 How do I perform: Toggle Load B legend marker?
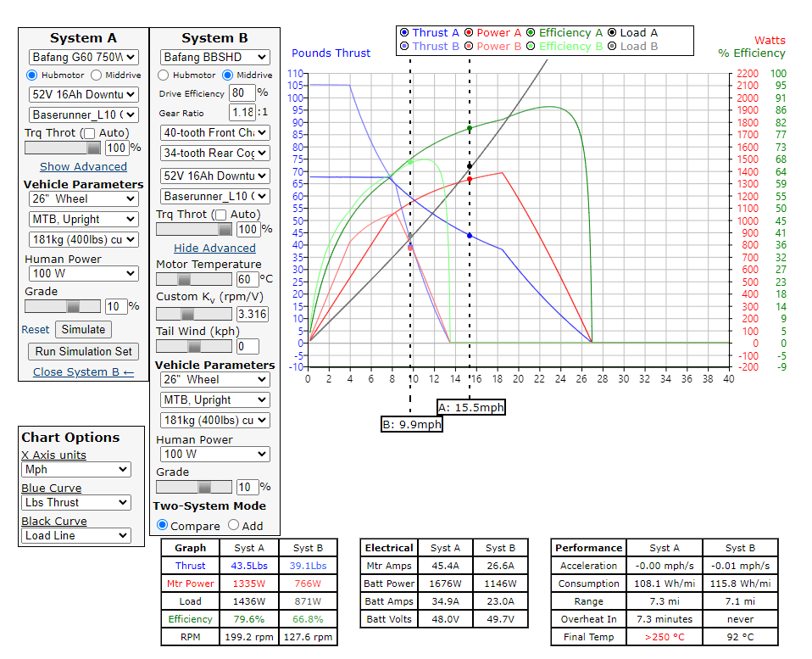coord(612,47)
